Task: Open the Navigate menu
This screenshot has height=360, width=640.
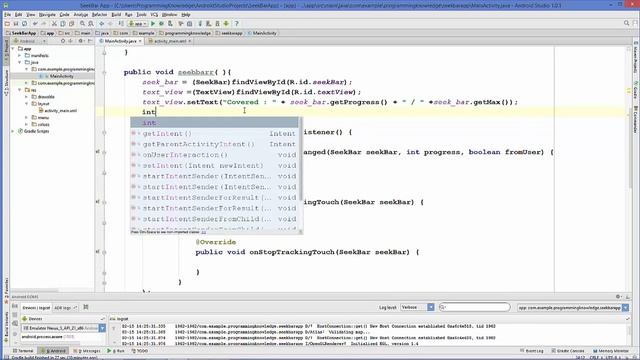Action: pyautogui.click(x=47, y=14)
